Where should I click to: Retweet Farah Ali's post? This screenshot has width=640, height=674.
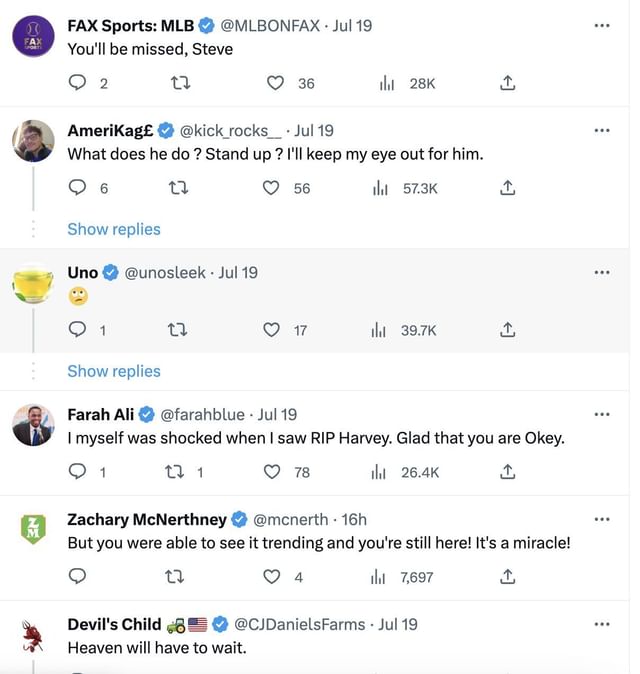(x=173, y=472)
